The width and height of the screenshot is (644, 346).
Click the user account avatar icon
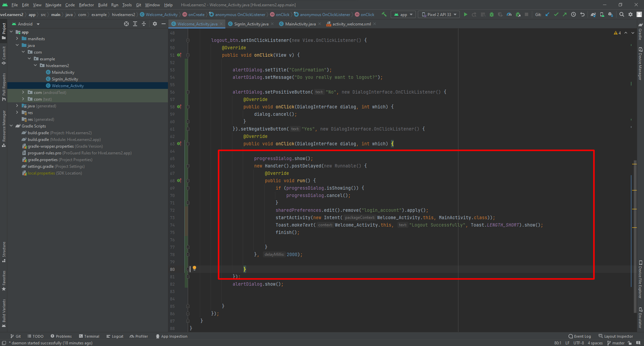point(639,15)
